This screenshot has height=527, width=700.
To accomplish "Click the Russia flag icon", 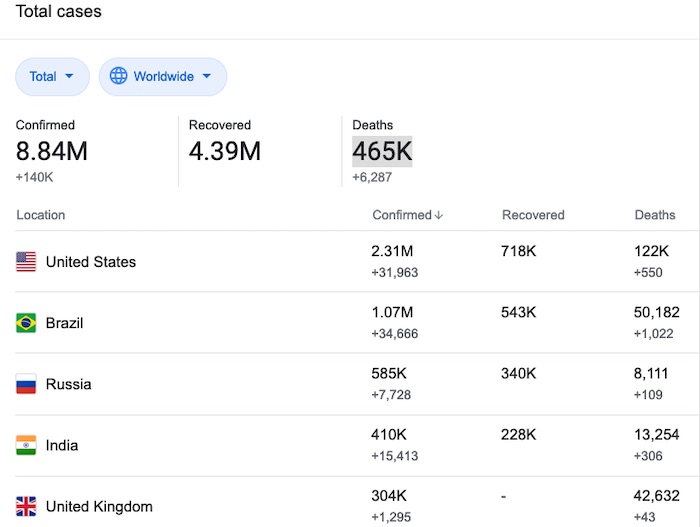I will (x=26, y=384).
